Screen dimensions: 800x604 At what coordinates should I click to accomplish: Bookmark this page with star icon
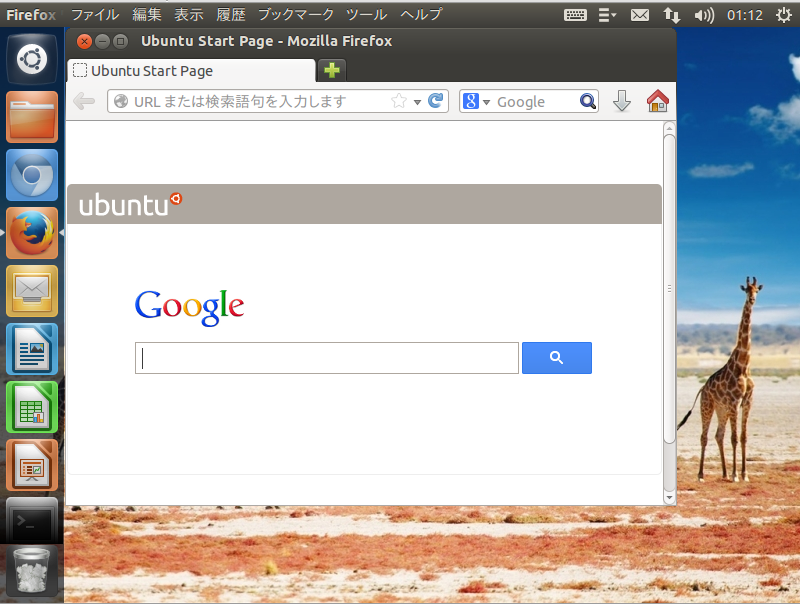coord(399,101)
